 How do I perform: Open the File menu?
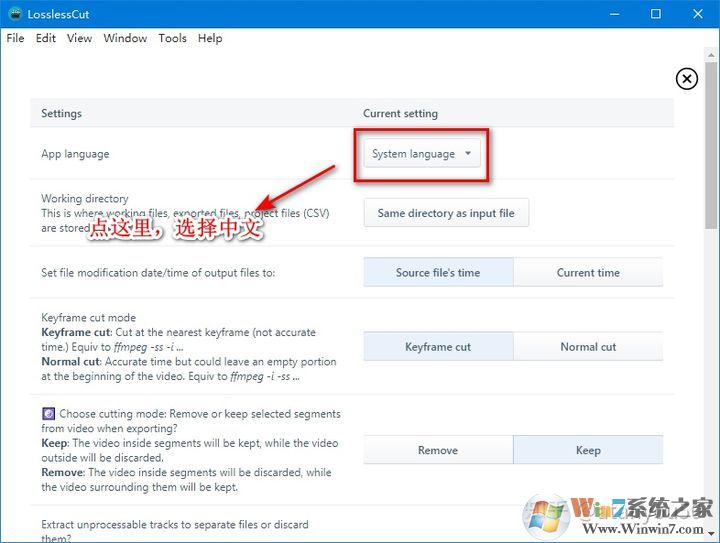click(x=15, y=38)
